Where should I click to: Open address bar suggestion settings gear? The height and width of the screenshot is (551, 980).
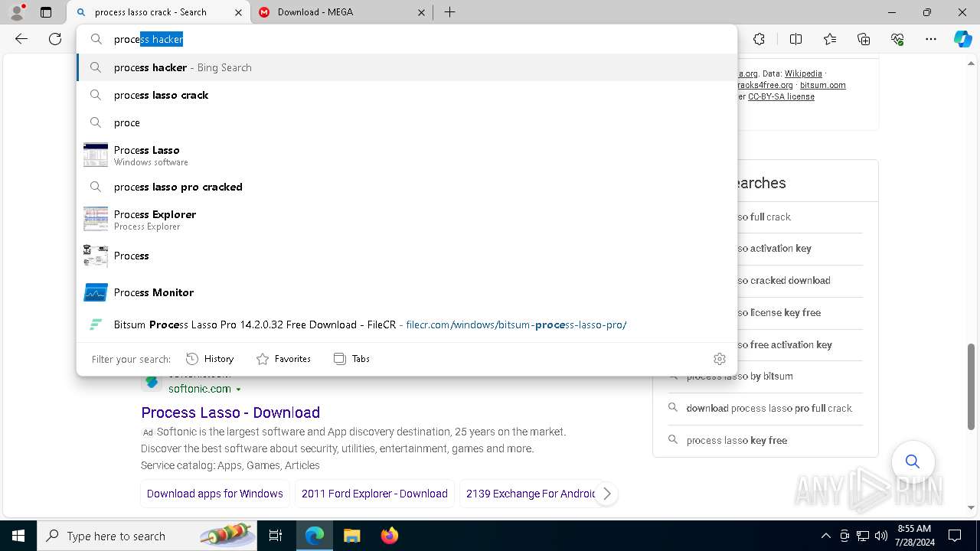coord(719,359)
